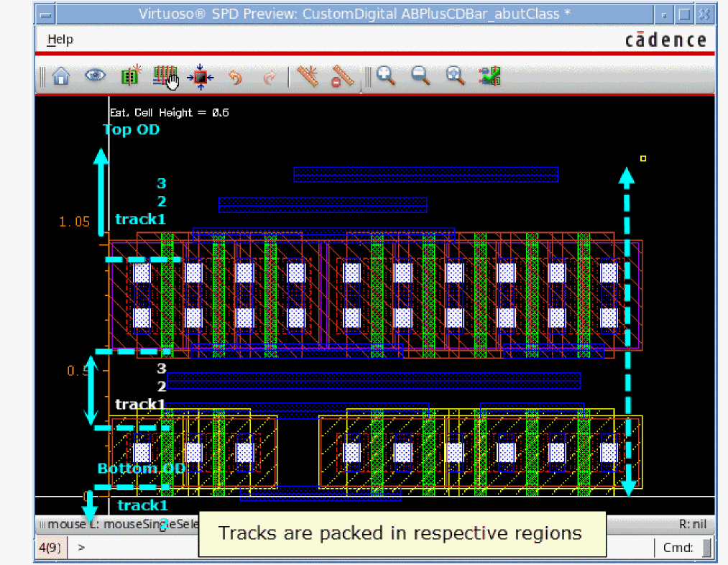
Task: Click the Home icon in toolbar
Action: click(x=61, y=76)
